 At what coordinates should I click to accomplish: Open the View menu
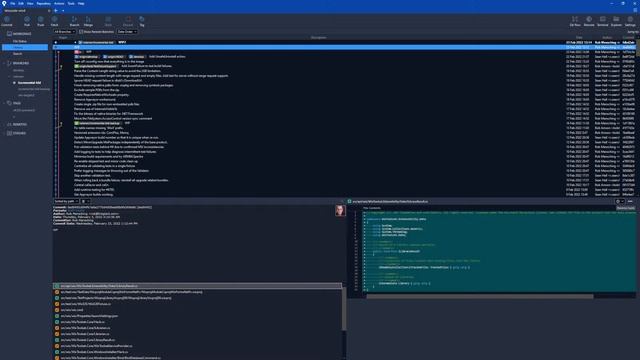(x=30, y=3)
